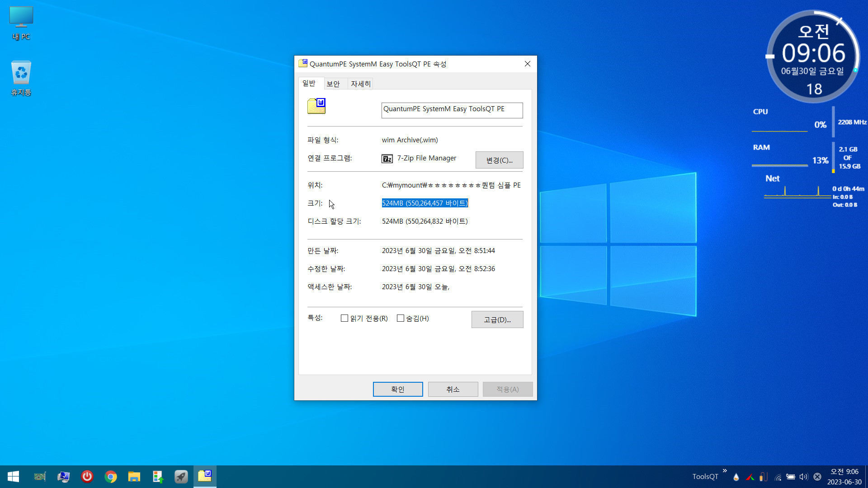Image resolution: width=868 pixels, height=488 pixels.
Task: Open the rocket launcher taskbar icon
Action: pyautogui.click(x=181, y=477)
